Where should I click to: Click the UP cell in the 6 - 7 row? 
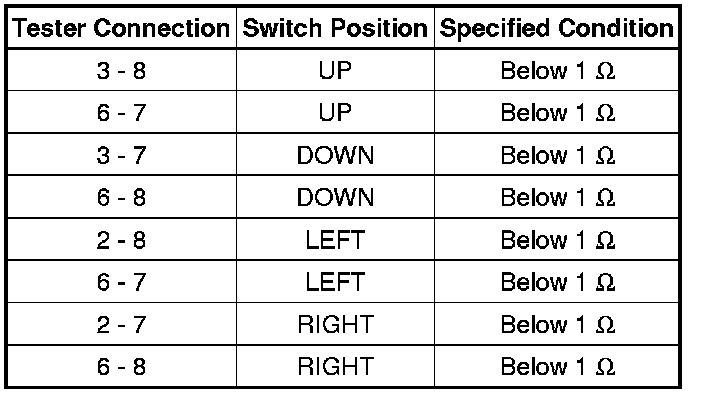[335, 112]
